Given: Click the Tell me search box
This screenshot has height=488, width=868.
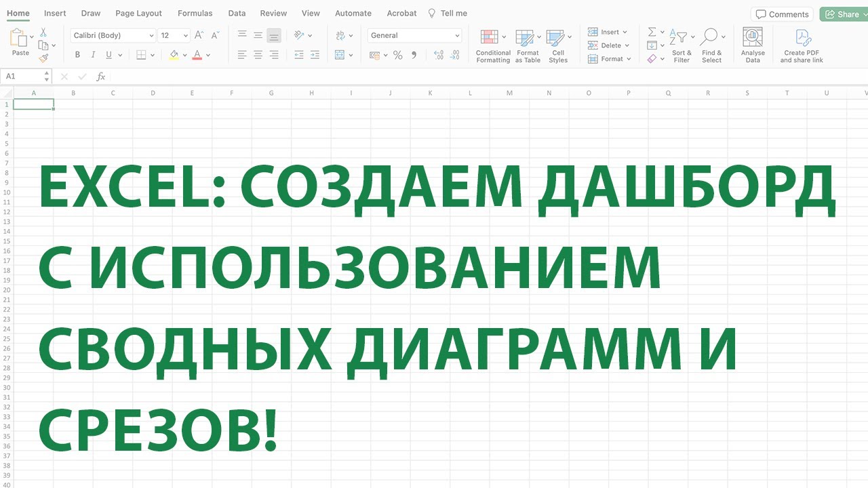Looking at the screenshot, I should click(448, 13).
